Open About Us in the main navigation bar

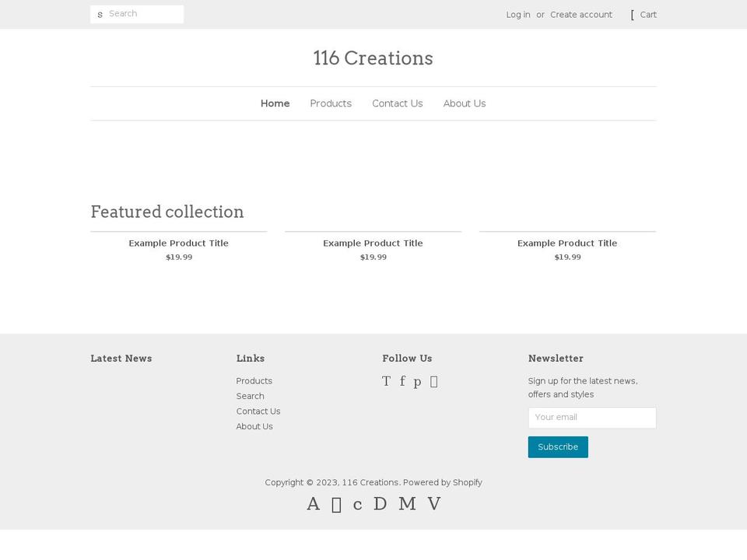click(465, 103)
